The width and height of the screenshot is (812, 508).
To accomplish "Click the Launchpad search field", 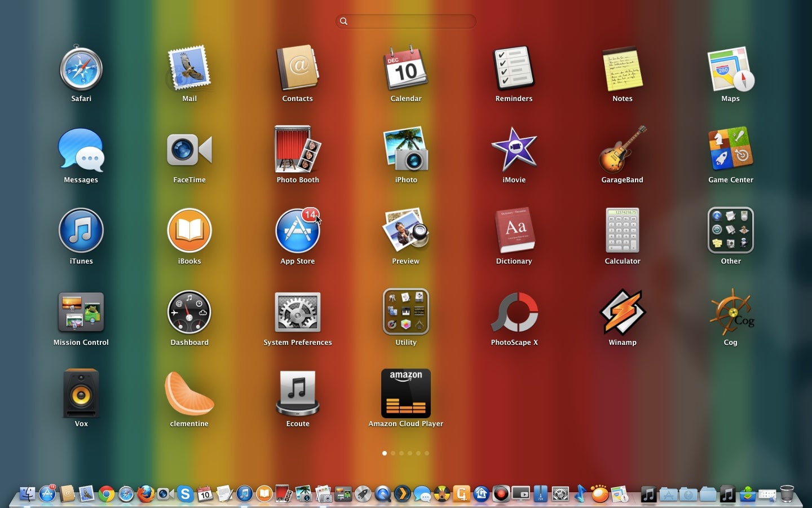I will pos(406,21).
